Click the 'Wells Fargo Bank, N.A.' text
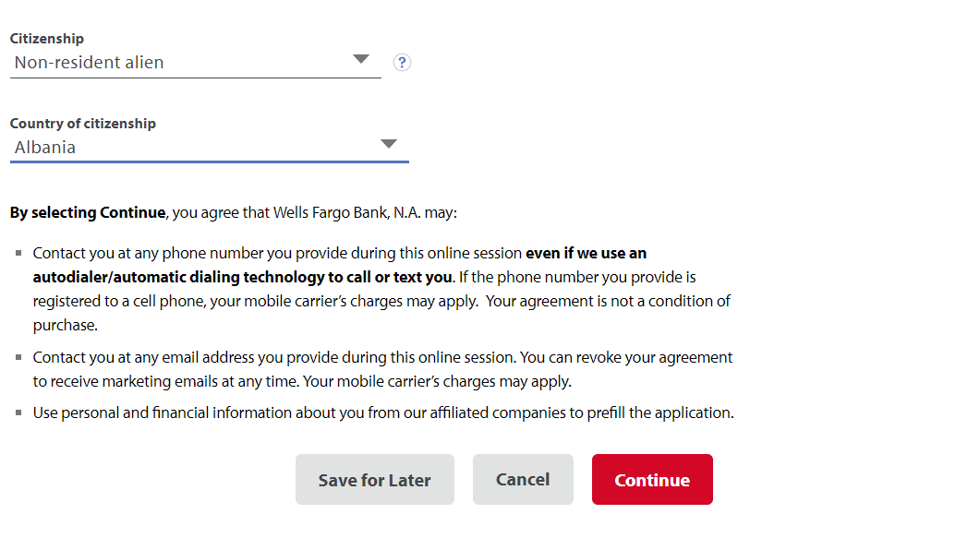Screen dimensions: 980x538 pyautogui.click(x=347, y=213)
